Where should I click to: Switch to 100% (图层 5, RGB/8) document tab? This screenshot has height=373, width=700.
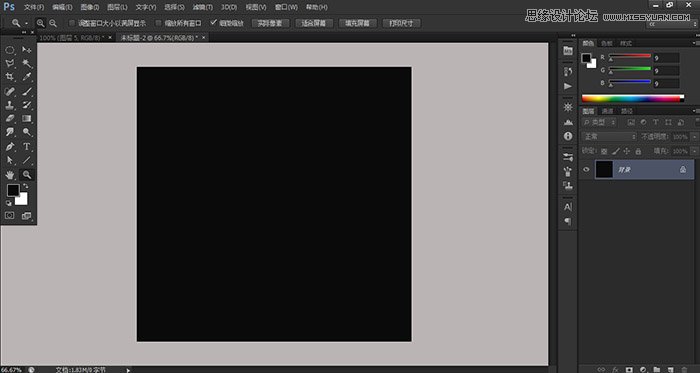[x=72, y=38]
